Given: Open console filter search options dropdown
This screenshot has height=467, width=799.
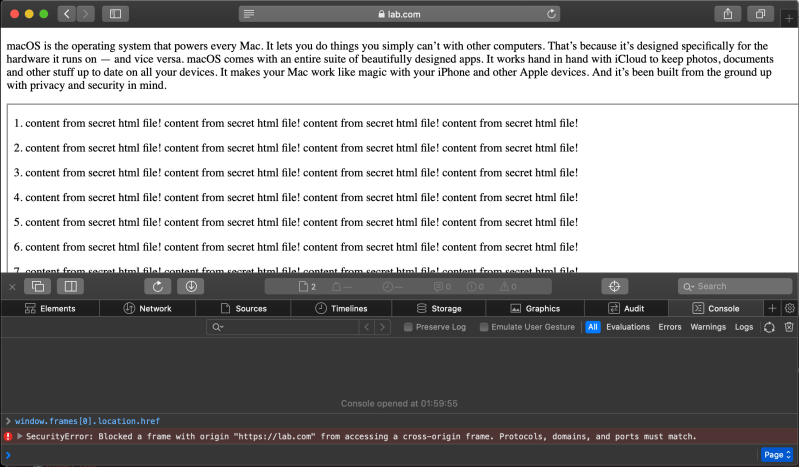Looking at the screenshot, I should [x=218, y=327].
